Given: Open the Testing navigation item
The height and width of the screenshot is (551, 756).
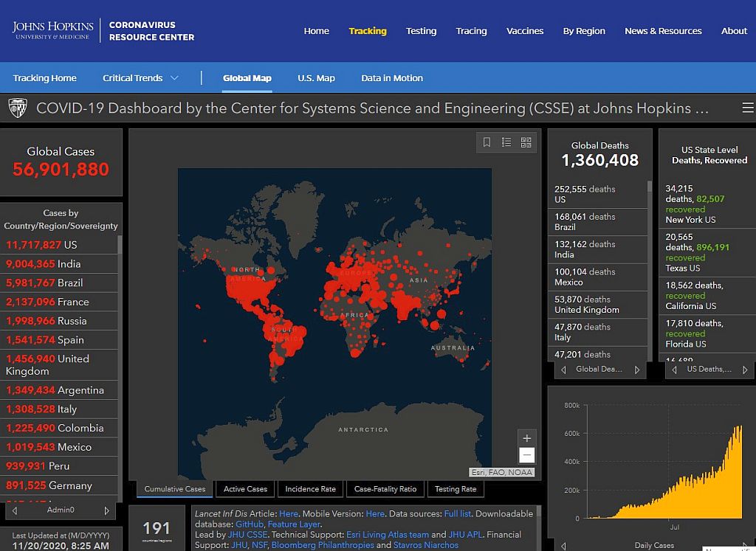Looking at the screenshot, I should (421, 31).
